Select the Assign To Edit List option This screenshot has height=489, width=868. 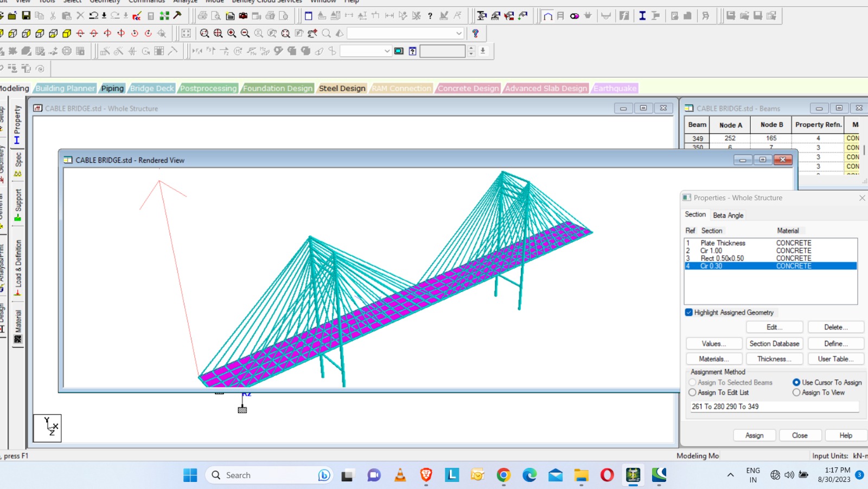pyautogui.click(x=692, y=392)
